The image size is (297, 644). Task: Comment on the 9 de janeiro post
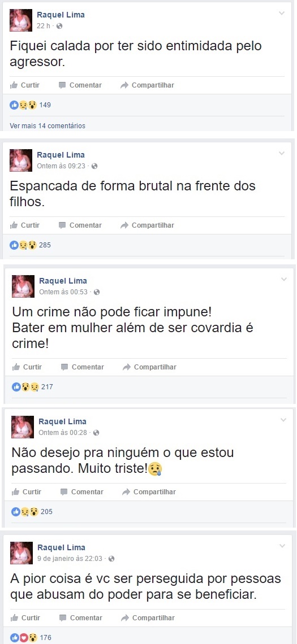pos(81,618)
